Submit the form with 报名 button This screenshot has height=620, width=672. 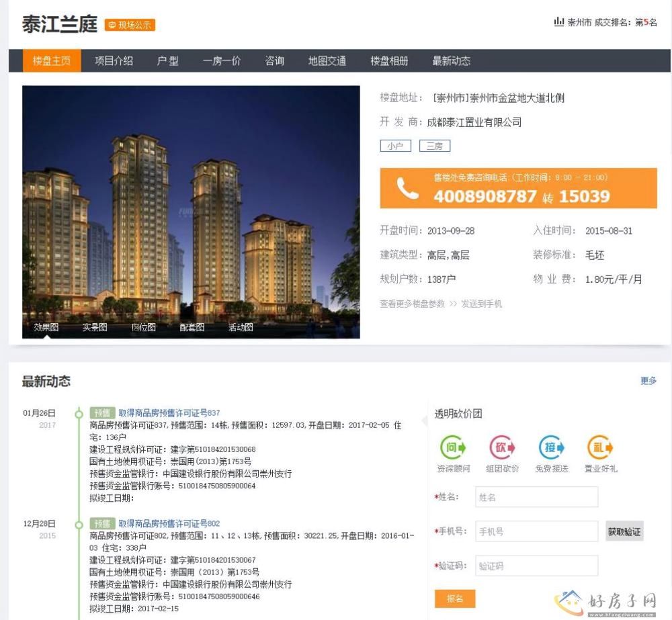click(455, 599)
